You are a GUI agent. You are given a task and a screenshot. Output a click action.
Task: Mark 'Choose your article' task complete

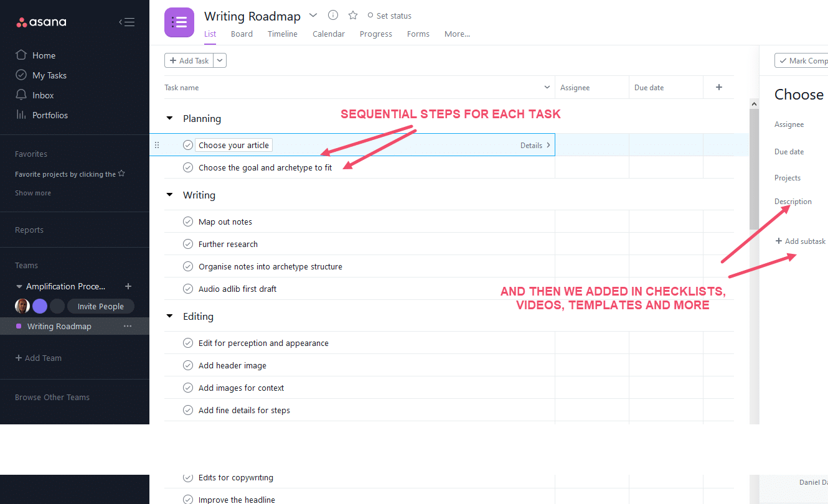tap(188, 145)
